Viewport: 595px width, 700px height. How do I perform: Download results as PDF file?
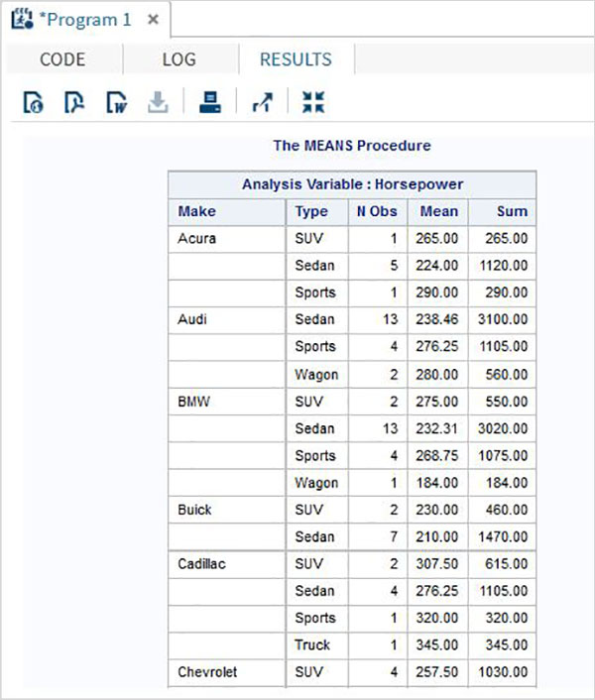[x=75, y=102]
